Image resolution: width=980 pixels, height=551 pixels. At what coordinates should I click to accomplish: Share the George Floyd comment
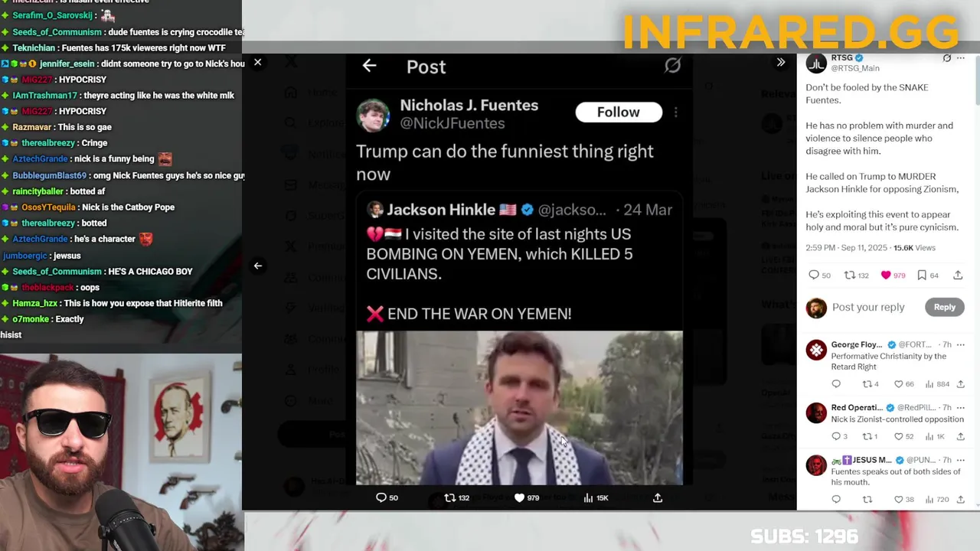[961, 384]
